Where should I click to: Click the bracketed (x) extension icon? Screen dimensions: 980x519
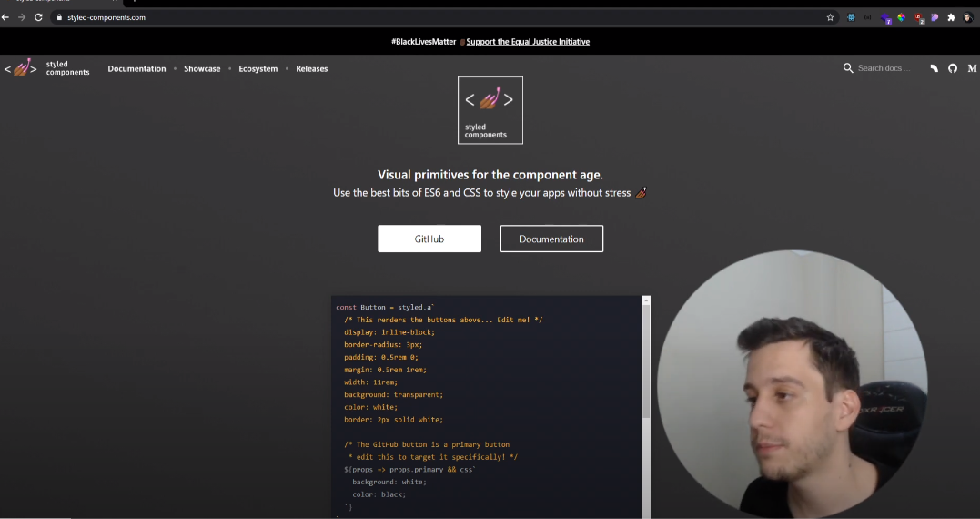click(x=867, y=17)
